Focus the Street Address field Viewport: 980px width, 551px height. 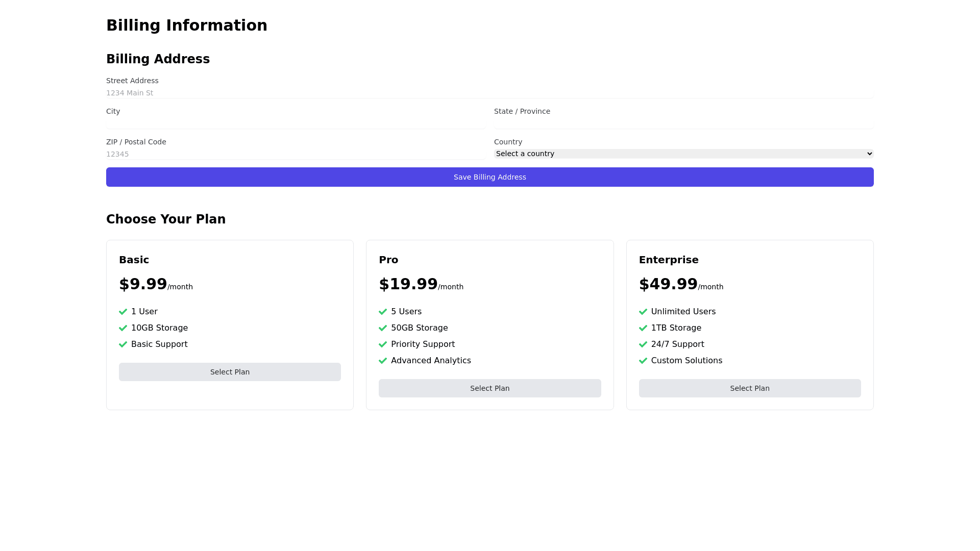489,93
